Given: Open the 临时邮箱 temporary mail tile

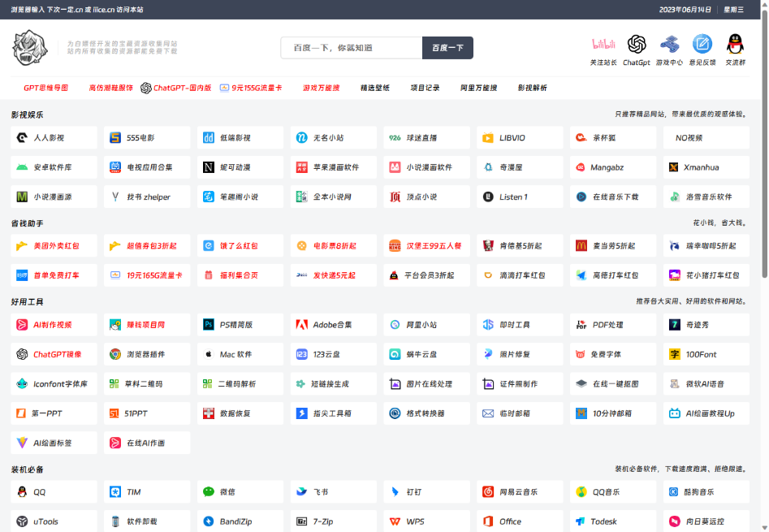Looking at the screenshot, I should tap(520, 413).
